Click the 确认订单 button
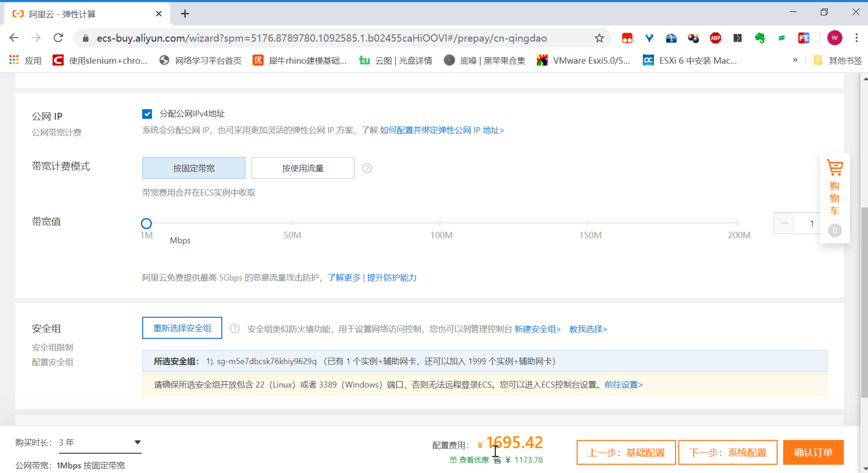Image resolution: width=868 pixels, height=473 pixels. (x=813, y=452)
